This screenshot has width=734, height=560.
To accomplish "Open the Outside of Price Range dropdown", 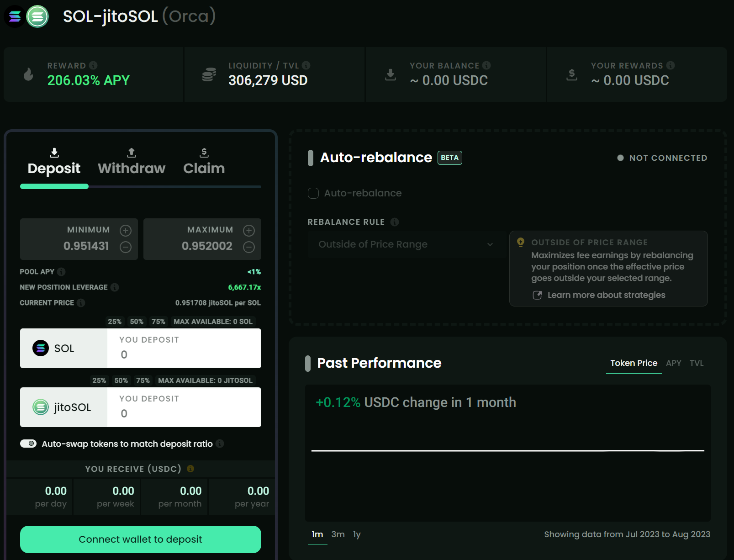I will point(406,244).
